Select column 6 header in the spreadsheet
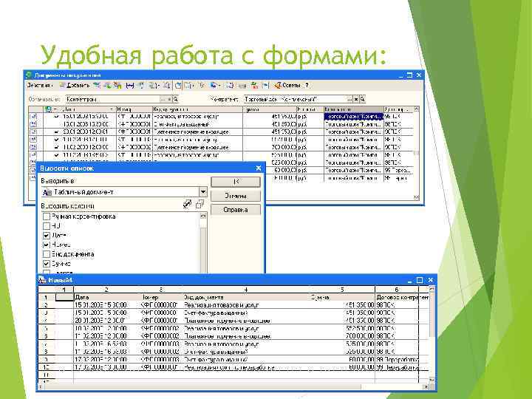This screenshot has height=399, width=532. (x=397, y=290)
